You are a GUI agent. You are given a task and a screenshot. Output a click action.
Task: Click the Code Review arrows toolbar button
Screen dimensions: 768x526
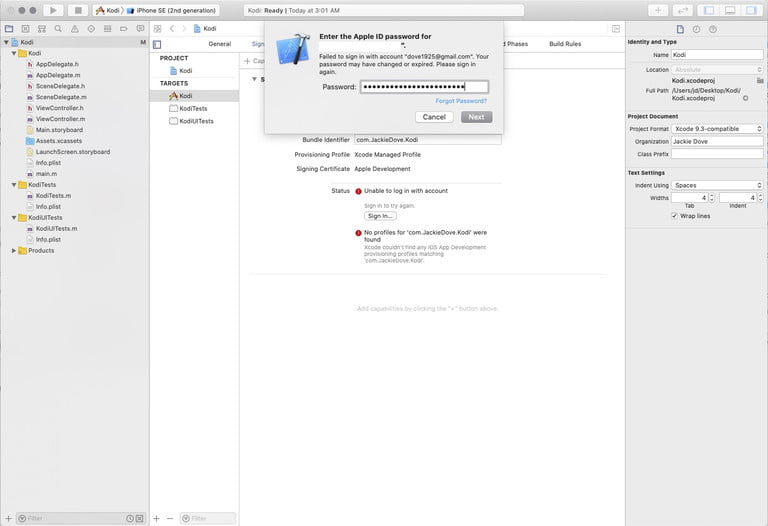click(x=684, y=10)
